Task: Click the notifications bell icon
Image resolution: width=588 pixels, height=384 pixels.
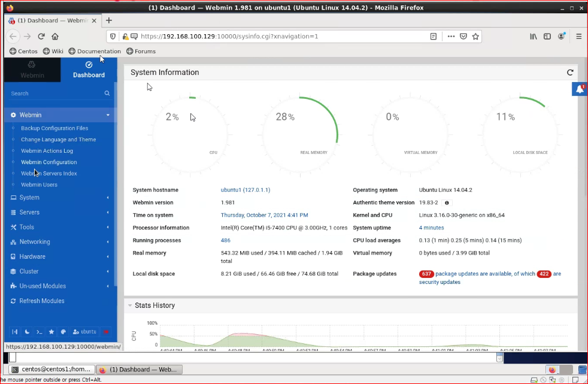Action: coord(580,89)
